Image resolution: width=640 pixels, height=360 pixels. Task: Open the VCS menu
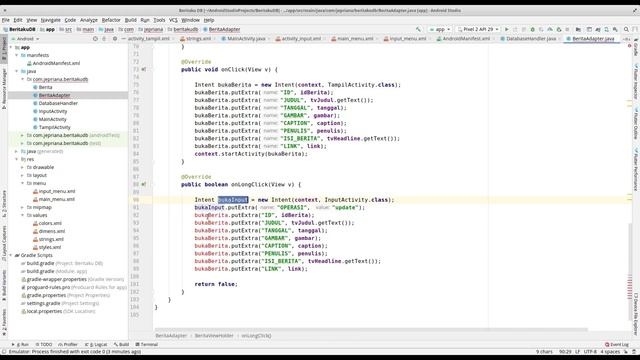coord(173,20)
